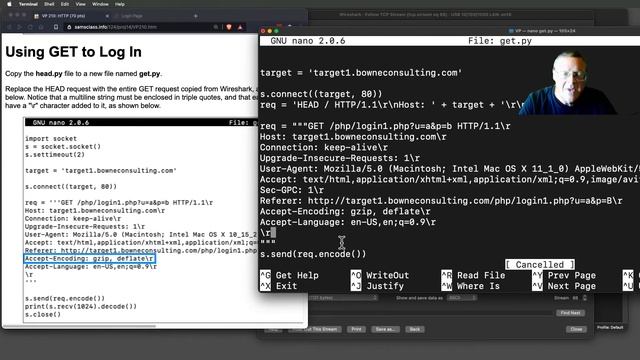Click the Stream number stepper in Wireshark
The image size is (640, 360).
point(584,298)
